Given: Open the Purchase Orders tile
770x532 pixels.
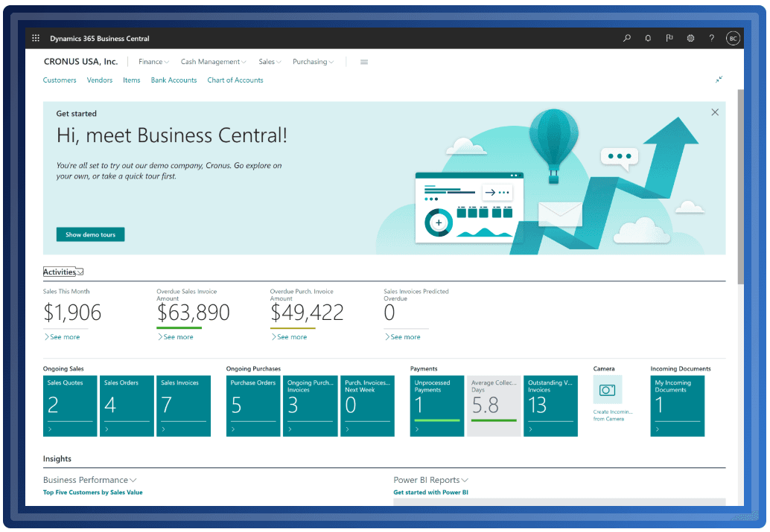Looking at the screenshot, I should point(253,406).
